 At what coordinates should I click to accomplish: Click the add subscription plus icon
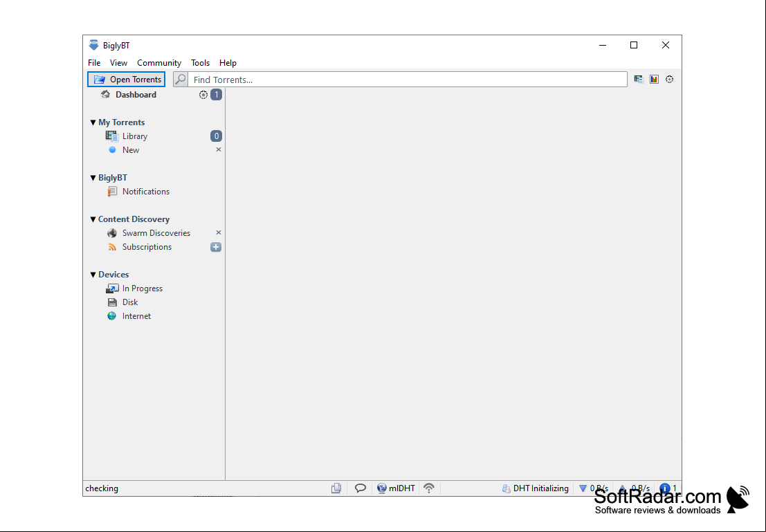click(216, 247)
